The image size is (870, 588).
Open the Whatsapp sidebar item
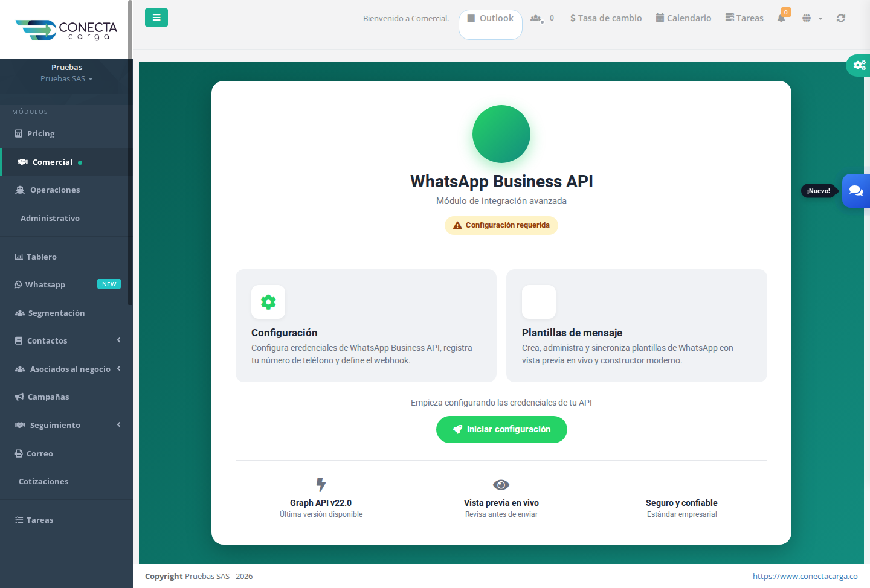pyautogui.click(x=66, y=284)
